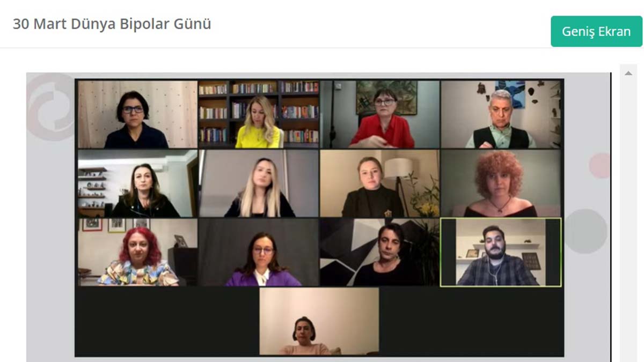This screenshot has height=362, width=644.
Task: Open the 30 Mart Dünya Bipolar Günü title
Action: coord(112,24)
